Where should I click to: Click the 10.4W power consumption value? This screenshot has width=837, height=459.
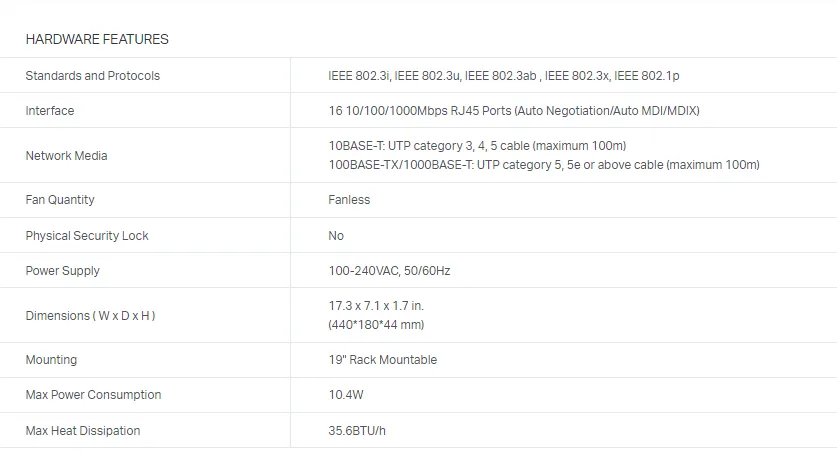coord(346,395)
